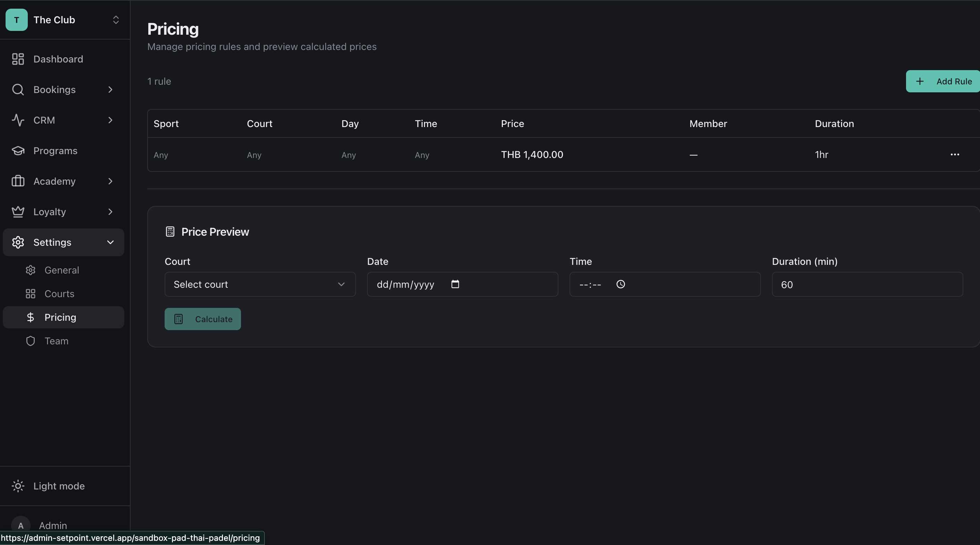Click the teal T club avatar
980x545 pixels.
[16, 20]
